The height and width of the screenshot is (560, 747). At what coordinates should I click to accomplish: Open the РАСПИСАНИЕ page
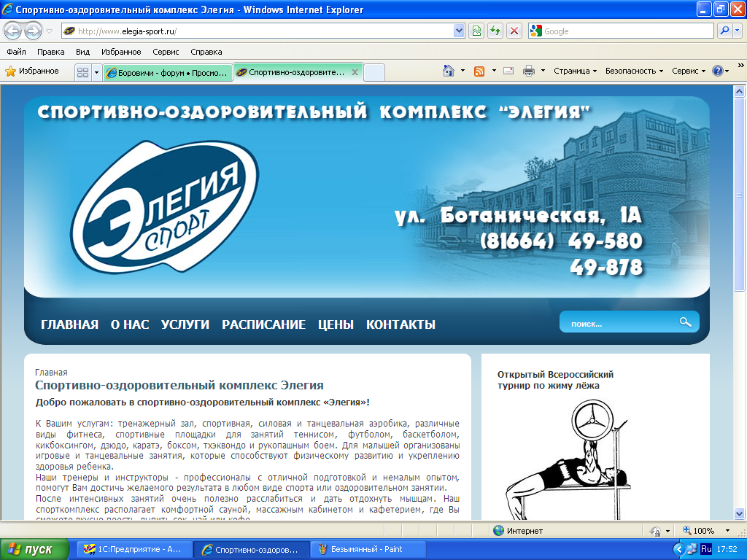tap(263, 324)
